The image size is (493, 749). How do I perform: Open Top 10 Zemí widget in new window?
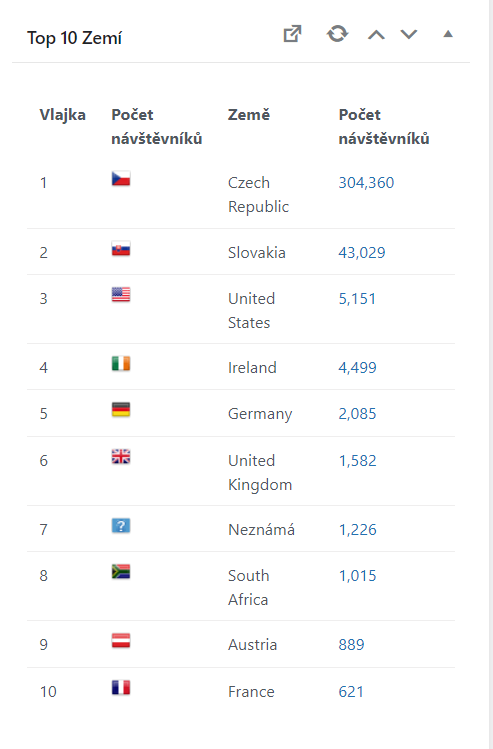(x=292, y=34)
